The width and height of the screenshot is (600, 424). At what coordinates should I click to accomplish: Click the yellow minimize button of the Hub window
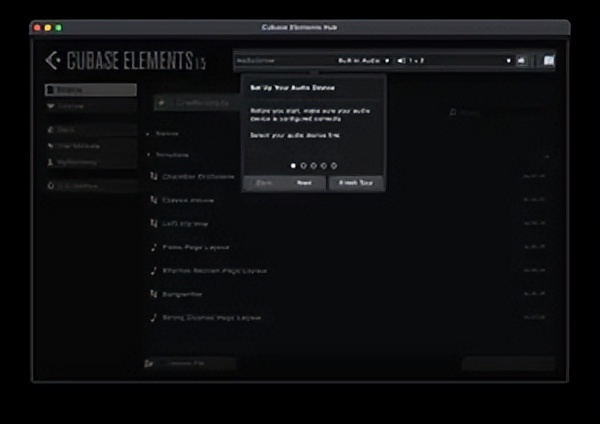pos(48,28)
